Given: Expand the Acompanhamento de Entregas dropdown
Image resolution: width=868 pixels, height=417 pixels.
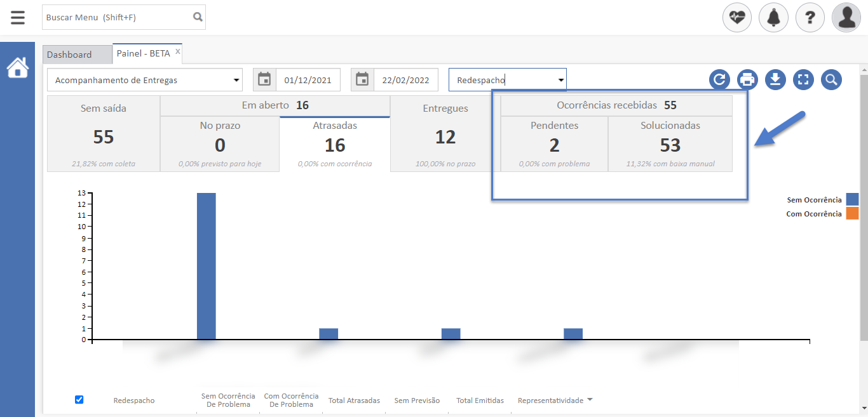Looking at the screenshot, I should click(236, 80).
